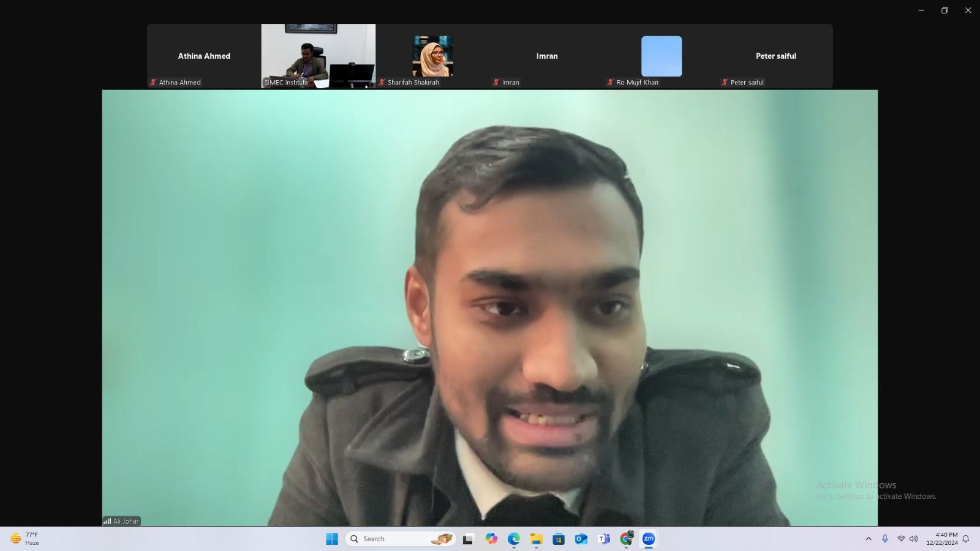Screen dimensions: 980x551
Task: Launch Microsoft Teams from taskbar
Action: 604,539
